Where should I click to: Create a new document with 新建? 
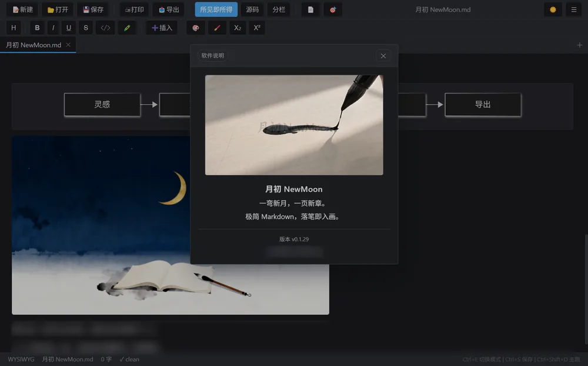(23, 9)
